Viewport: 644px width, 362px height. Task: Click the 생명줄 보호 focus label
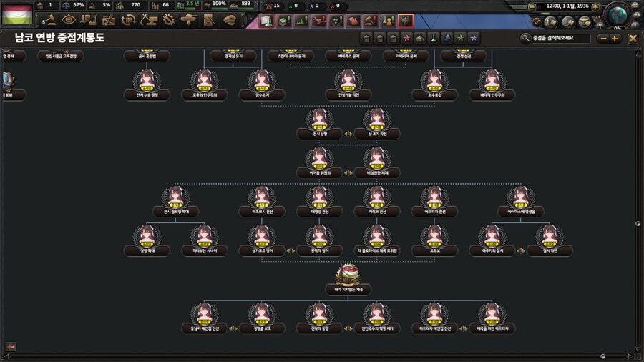pos(262,328)
